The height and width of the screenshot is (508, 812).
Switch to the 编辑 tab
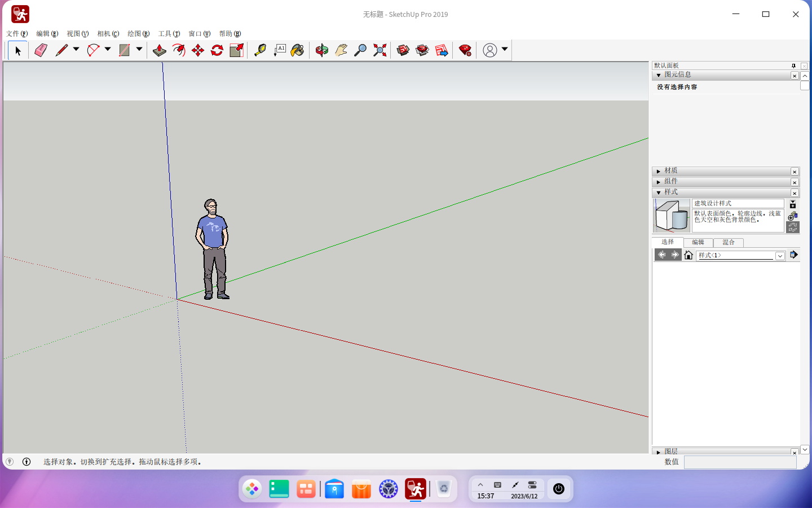[x=698, y=242]
